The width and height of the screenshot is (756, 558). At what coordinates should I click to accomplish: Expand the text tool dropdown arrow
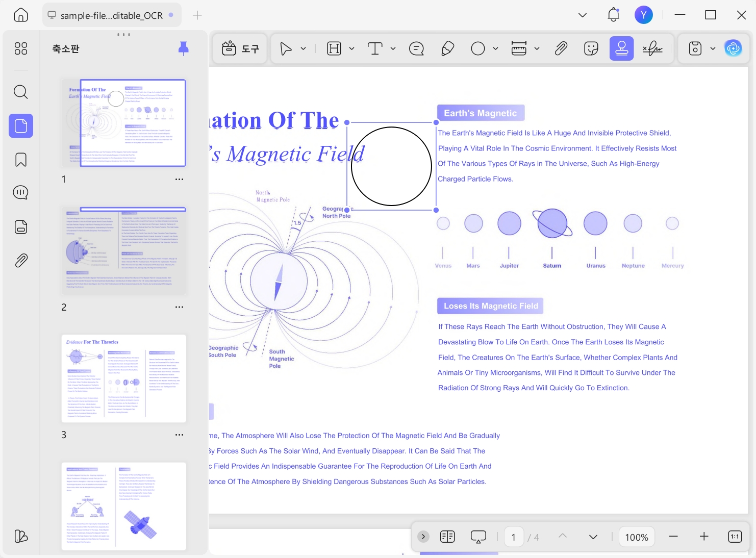[x=393, y=48]
